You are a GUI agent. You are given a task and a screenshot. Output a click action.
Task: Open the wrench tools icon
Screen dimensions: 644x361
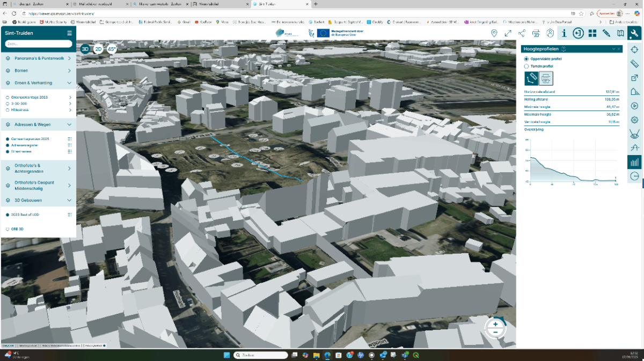634,33
